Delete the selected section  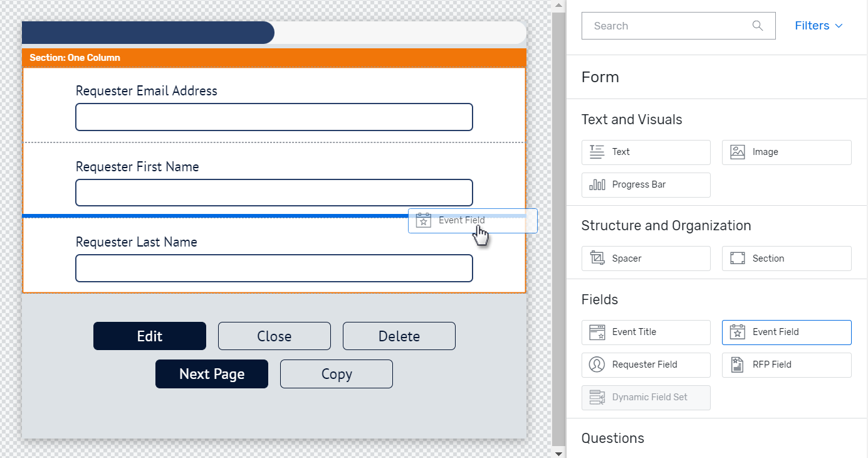399,336
